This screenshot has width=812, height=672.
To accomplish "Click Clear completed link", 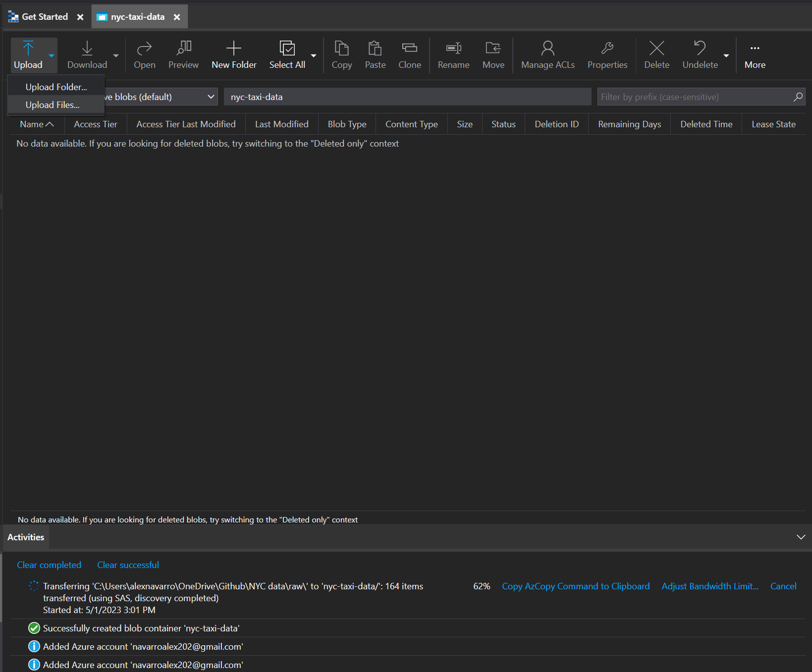I will [x=49, y=565].
